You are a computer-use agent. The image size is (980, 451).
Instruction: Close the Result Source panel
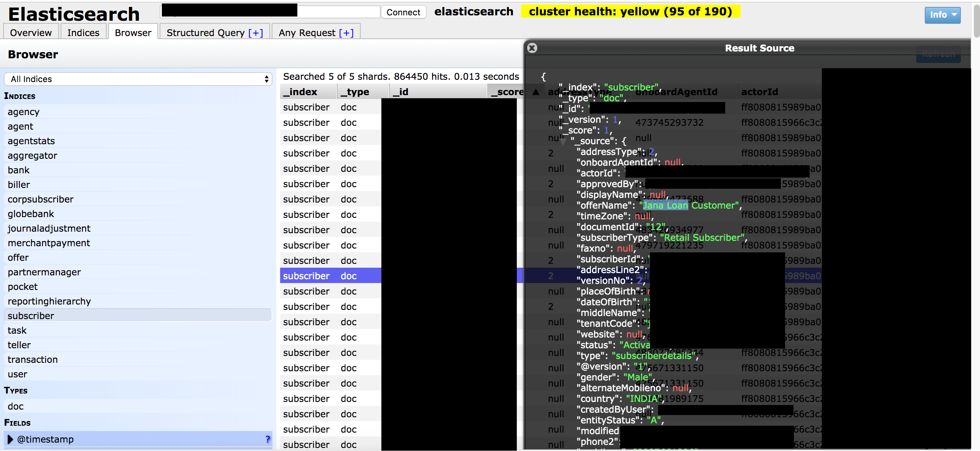click(x=532, y=48)
